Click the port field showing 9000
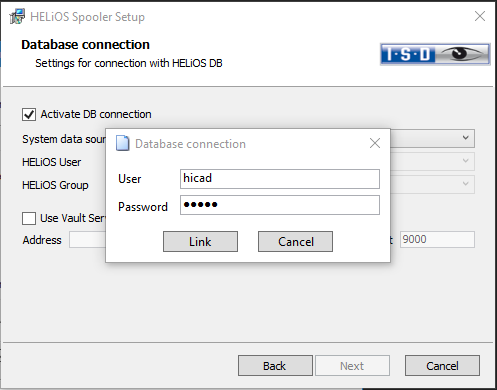This screenshot has width=497, height=390. [x=437, y=240]
